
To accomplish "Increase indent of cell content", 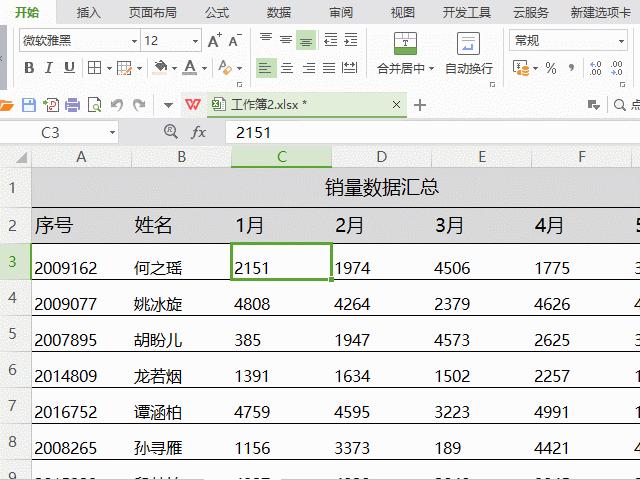I will 351,40.
